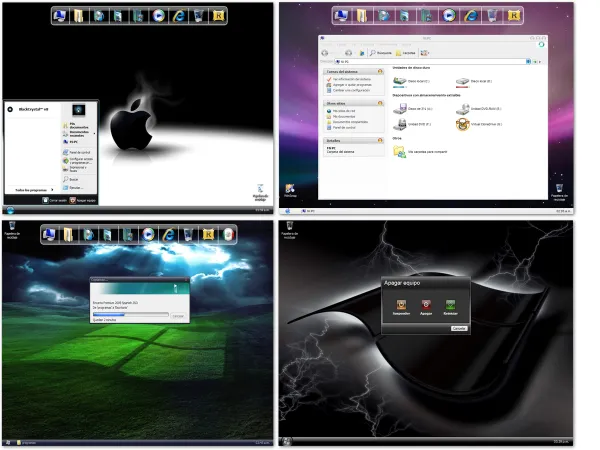Open My Computer in purple desktop dock
Image resolution: width=600 pixels, height=450 pixels.
[x=341, y=16]
